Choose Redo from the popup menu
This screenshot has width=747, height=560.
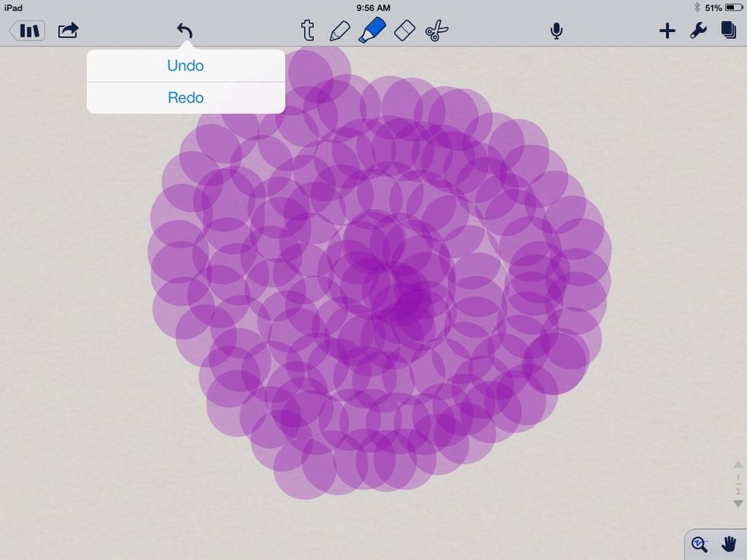185,98
